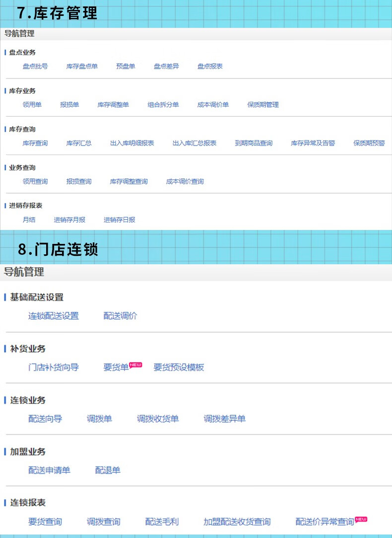Open 配送申请单 under 加盟业务
The width and height of the screenshot is (392, 538).
tap(49, 470)
